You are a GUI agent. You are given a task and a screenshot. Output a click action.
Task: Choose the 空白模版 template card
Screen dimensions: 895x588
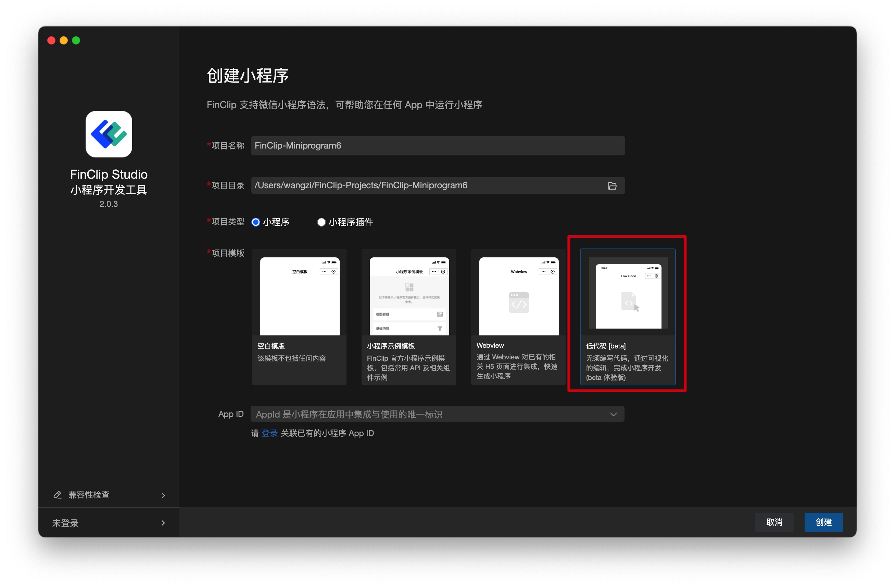coord(299,317)
